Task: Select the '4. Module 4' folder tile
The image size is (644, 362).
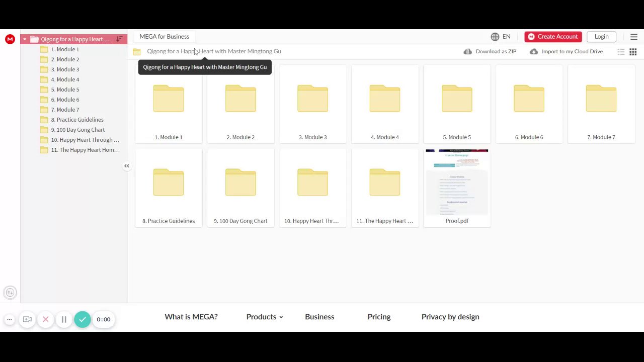Action: (x=385, y=104)
